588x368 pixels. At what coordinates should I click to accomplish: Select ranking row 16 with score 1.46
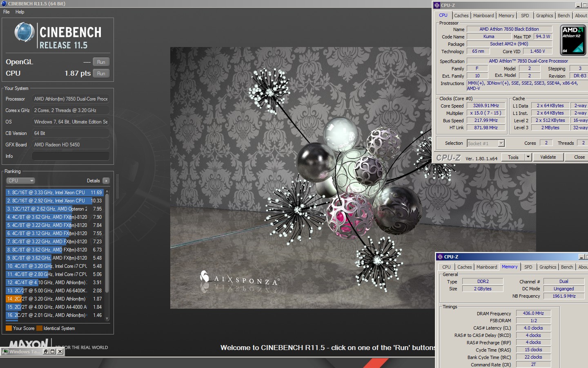55,315
